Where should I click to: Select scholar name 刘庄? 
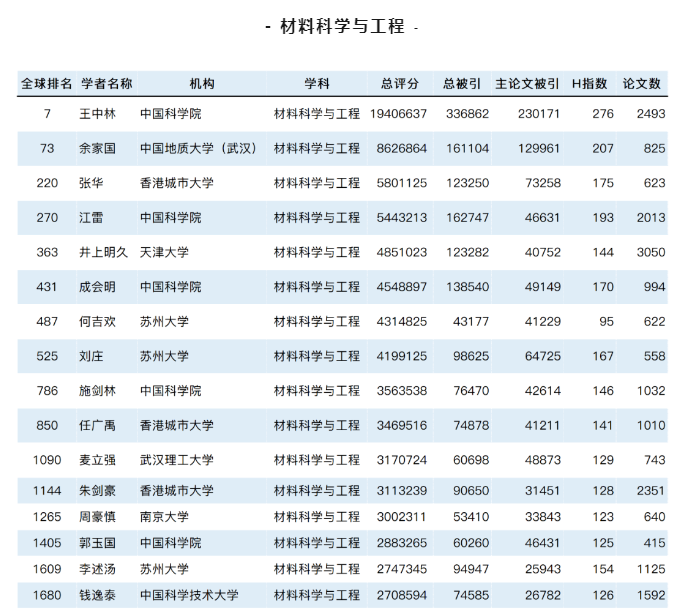pyautogui.click(x=91, y=356)
